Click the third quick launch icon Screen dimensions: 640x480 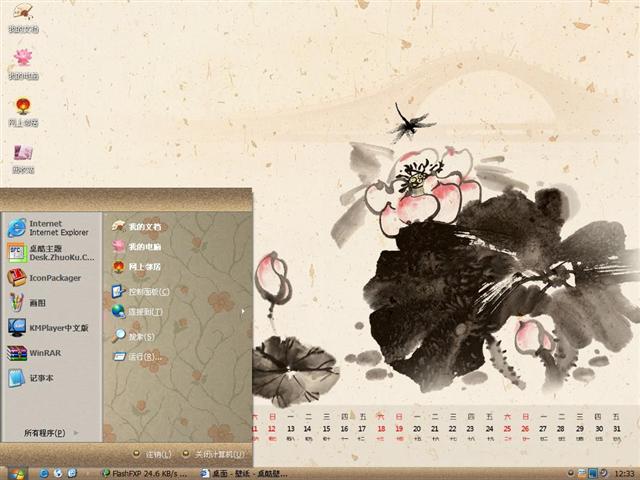[71, 473]
